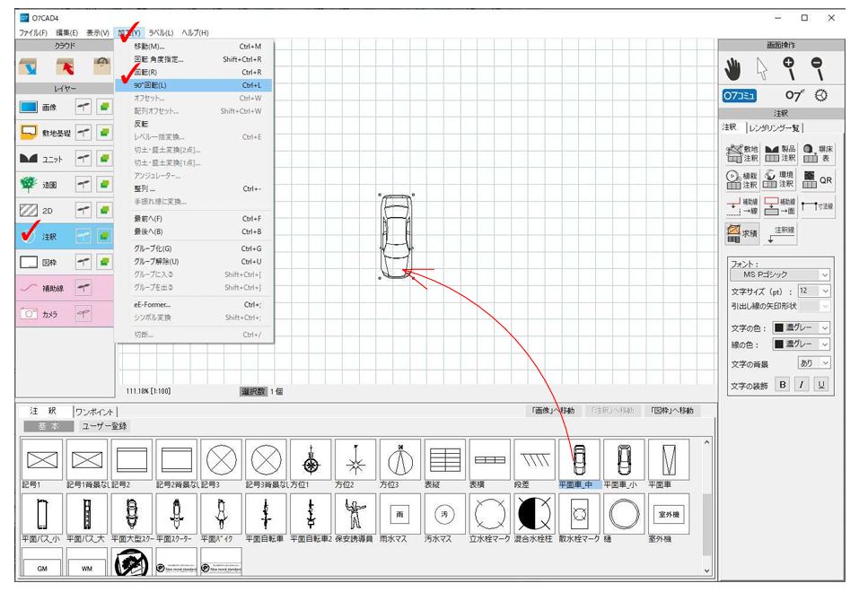Image resolution: width=868 pixels, height=592 pixels.
Task: Insert QR code annotation
Action: [x=817, y=179]
